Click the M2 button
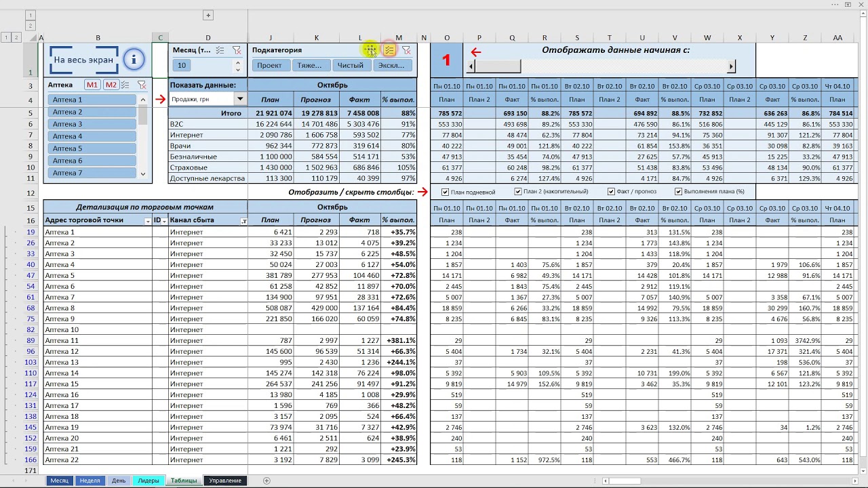This screenshot has height=488, width=868. (111, 85)
